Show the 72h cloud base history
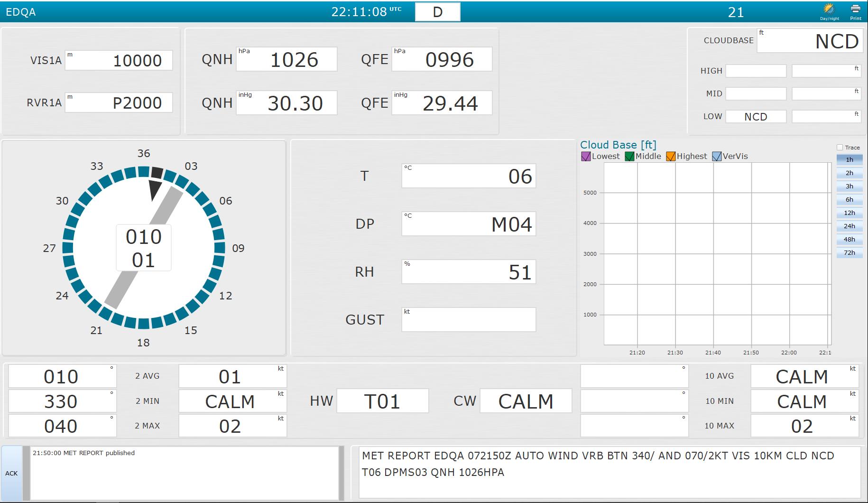 point(849,253)
